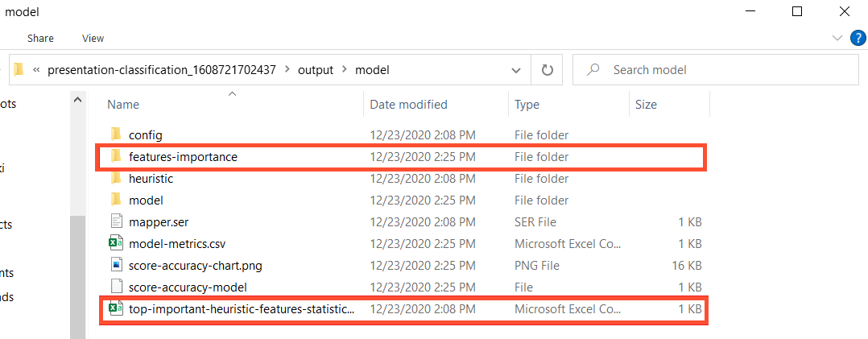Click the navigation pane scrollbar thumb
868x339 pixels.
pyautogui.click(x=77, y=277)
